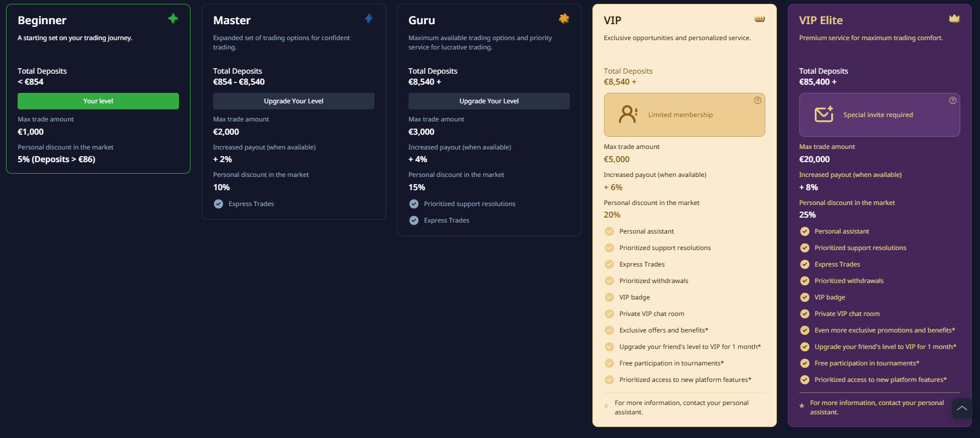Image resolution: width=980 pixels, height=438 pixels.
Task: Click check icon beside Even more exclusive promotions
Action: click(805, 330)
